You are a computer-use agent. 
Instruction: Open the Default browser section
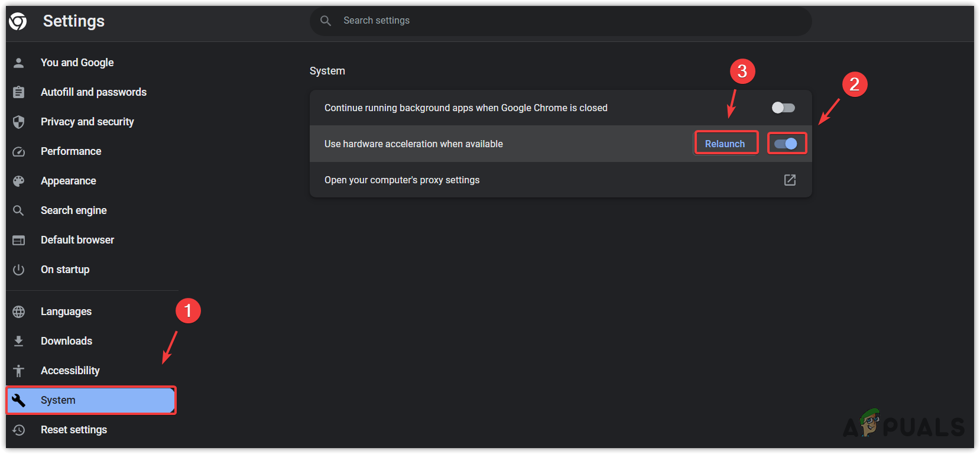(77, 240)
